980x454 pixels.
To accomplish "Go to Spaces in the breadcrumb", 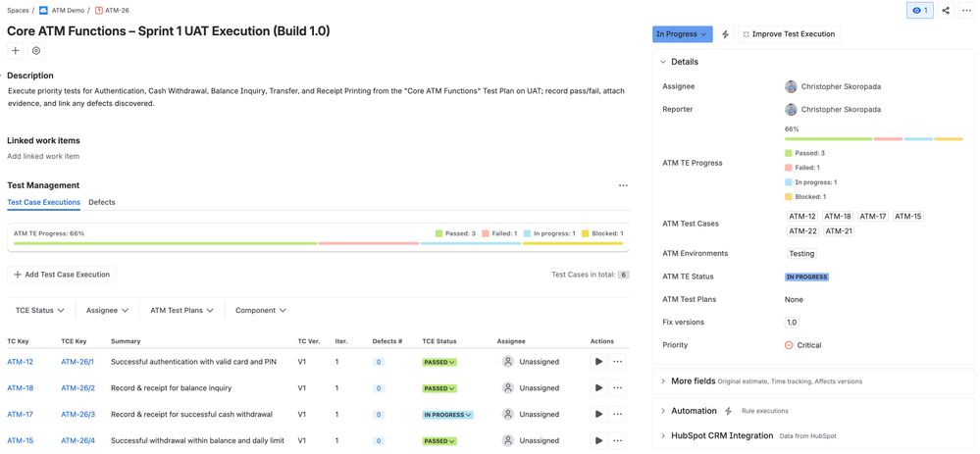I will tap(18, 11).
